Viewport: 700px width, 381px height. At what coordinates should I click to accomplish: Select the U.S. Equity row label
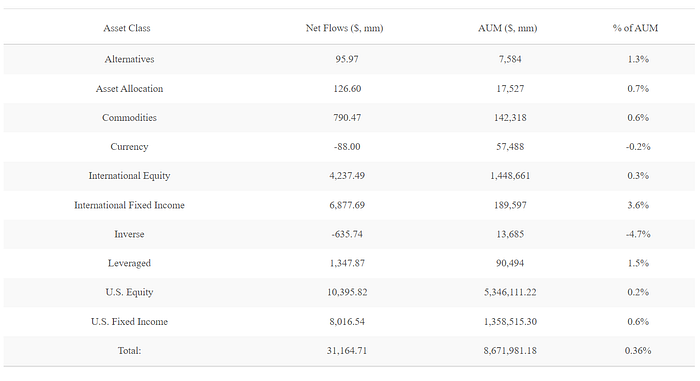coord(129,292)
